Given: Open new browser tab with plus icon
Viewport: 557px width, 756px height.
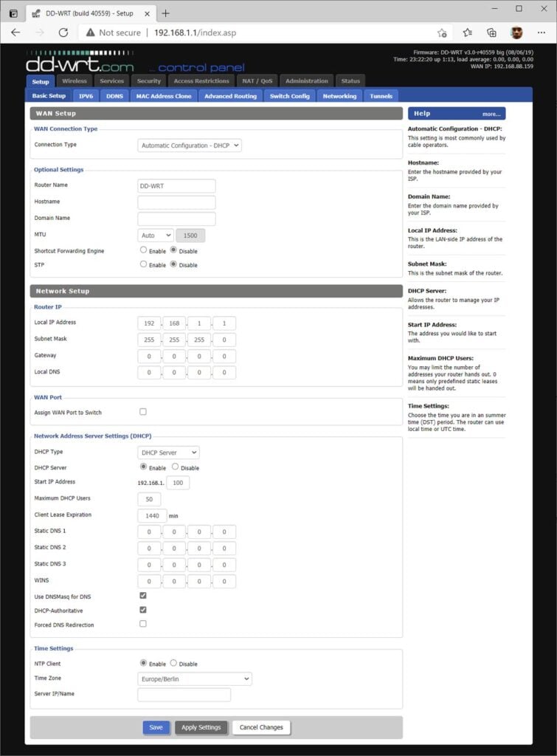Looking at the screenshot, I should [x=165, y=13].
